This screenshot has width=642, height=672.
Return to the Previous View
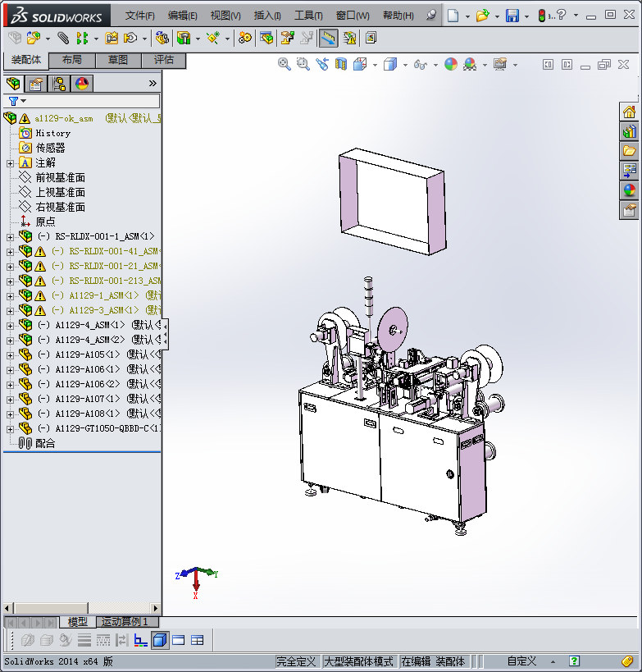322,64
